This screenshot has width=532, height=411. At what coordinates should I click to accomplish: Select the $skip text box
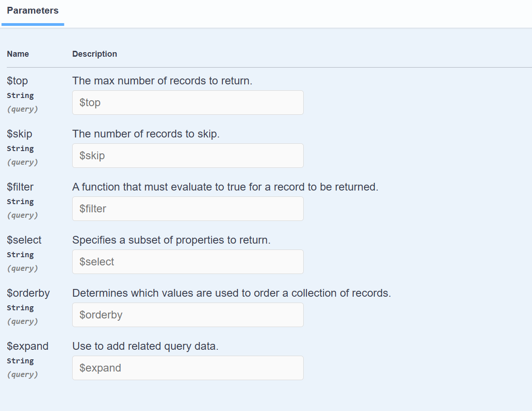pos(187,156)
